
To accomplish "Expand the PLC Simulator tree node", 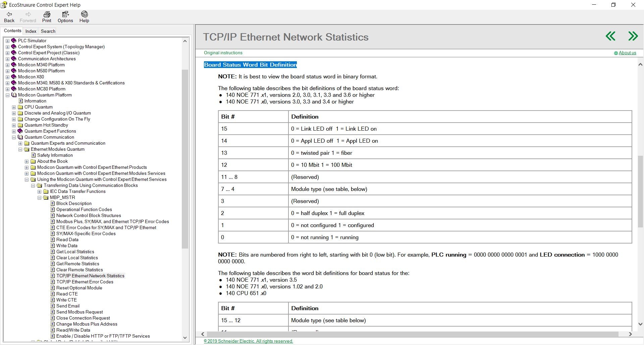I will [x=7, y=41].
